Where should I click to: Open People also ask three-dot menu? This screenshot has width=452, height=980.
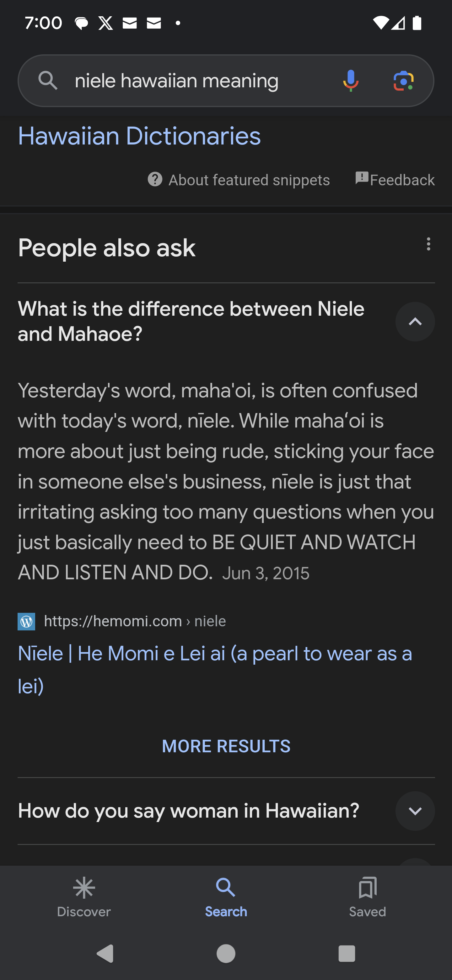click(428, 244)
